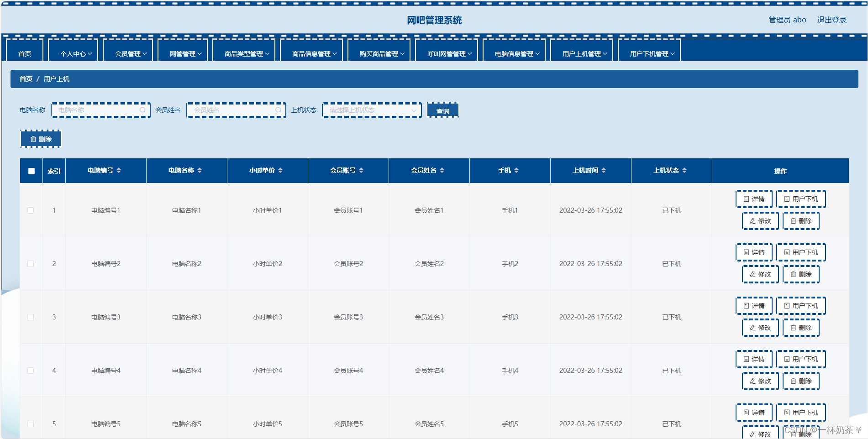Check the box for row 2
Image resolution: width=868 pixels, height=439 pixels.
[31, 264]
